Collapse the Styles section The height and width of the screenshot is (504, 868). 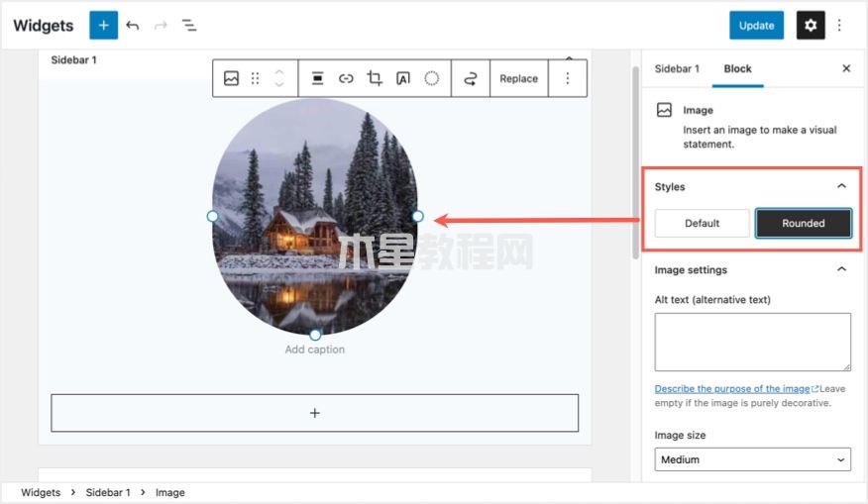[841, 186]
